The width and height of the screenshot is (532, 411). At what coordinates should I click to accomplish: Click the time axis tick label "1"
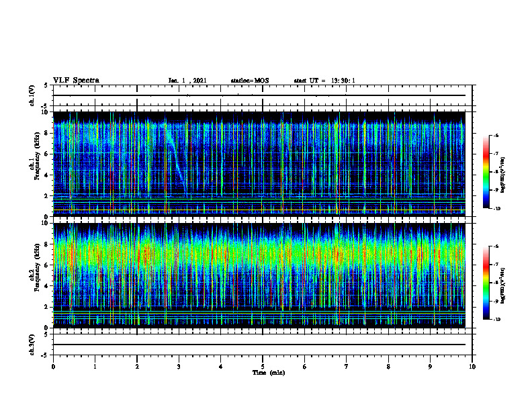point(95,367)
